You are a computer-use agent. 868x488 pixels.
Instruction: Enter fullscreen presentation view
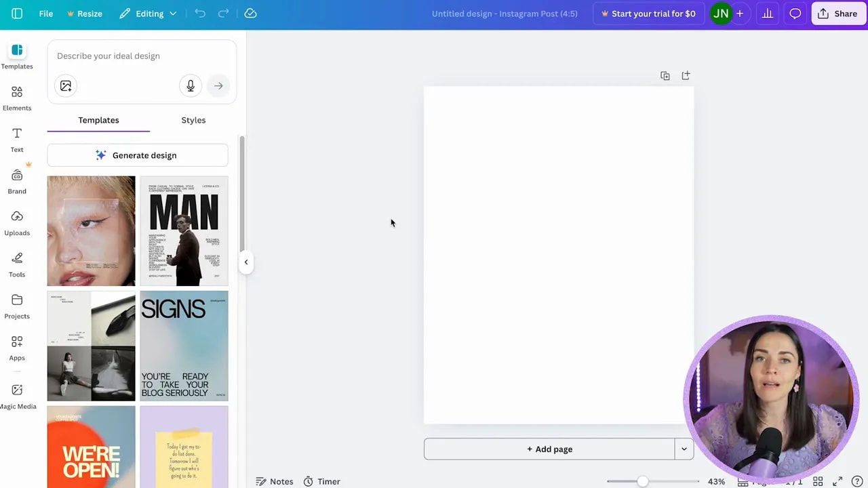(837, 481)
